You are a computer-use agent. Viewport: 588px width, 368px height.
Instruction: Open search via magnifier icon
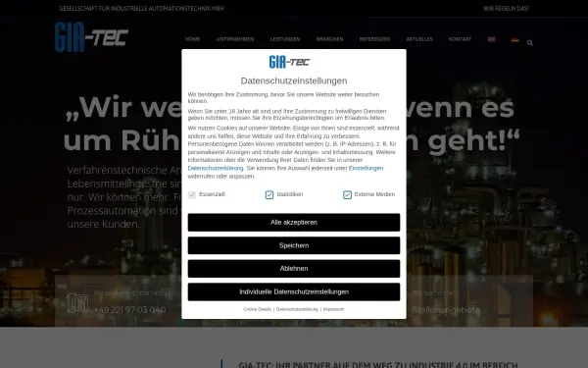pos(530,43)
